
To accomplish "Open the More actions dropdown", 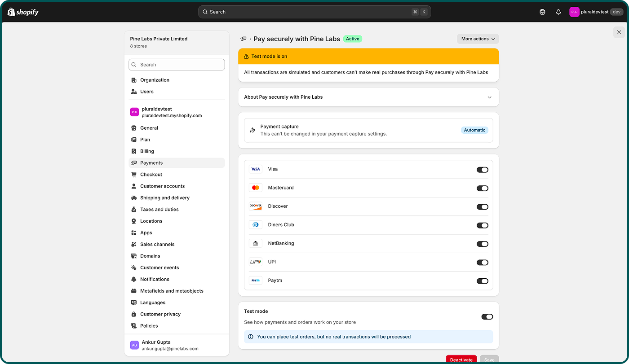I will click(x=478, y=39).
